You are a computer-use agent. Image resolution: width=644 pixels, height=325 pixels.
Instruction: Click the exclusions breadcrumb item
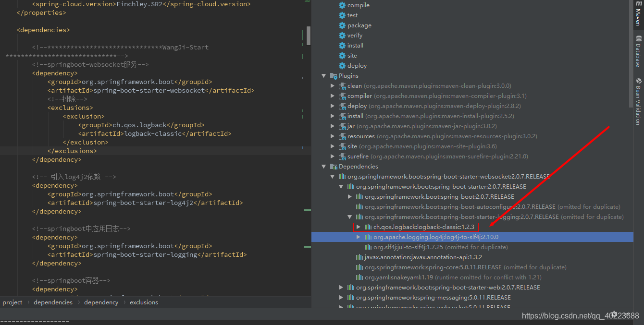(144, 302)
